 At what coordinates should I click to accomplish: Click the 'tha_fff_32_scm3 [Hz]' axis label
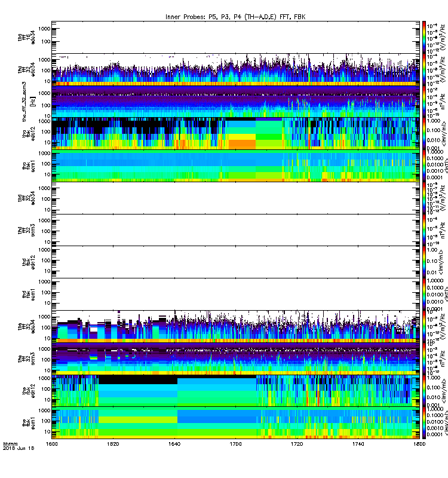coord(29,102)
